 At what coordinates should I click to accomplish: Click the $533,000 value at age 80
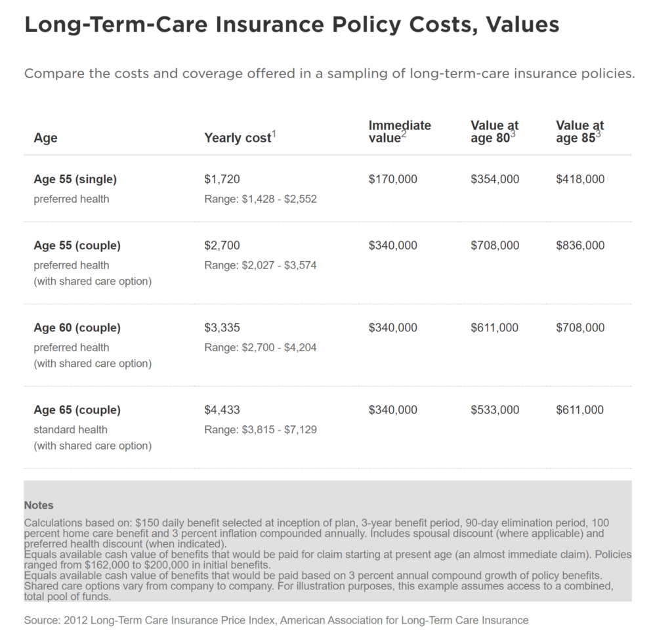pyautogui.click(x=495, y=410)
